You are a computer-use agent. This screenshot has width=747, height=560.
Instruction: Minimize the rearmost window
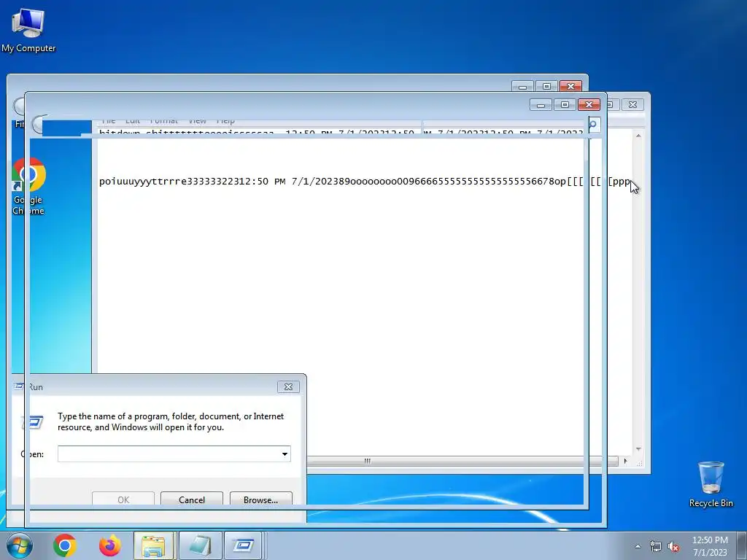(522, 86)
